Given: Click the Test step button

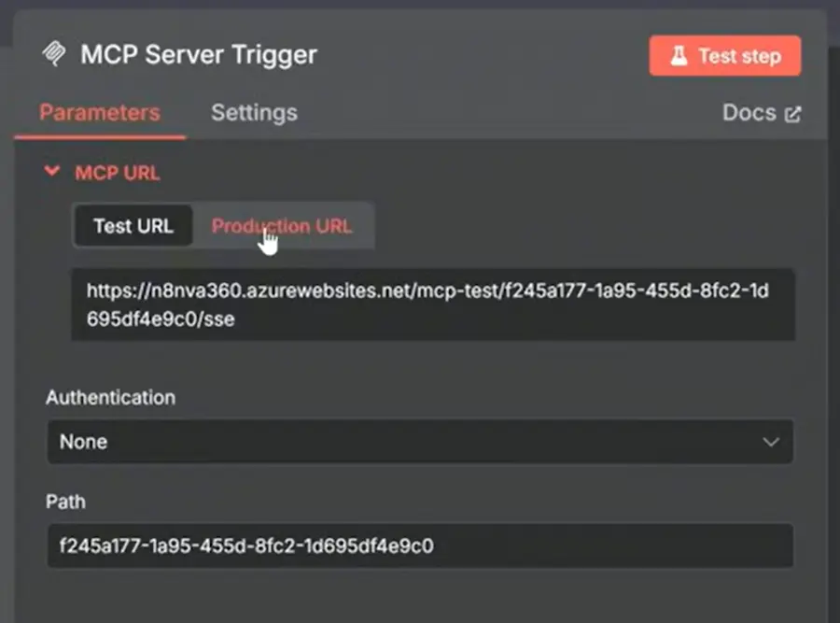Looking at the screenshot, I should point(725,55).
